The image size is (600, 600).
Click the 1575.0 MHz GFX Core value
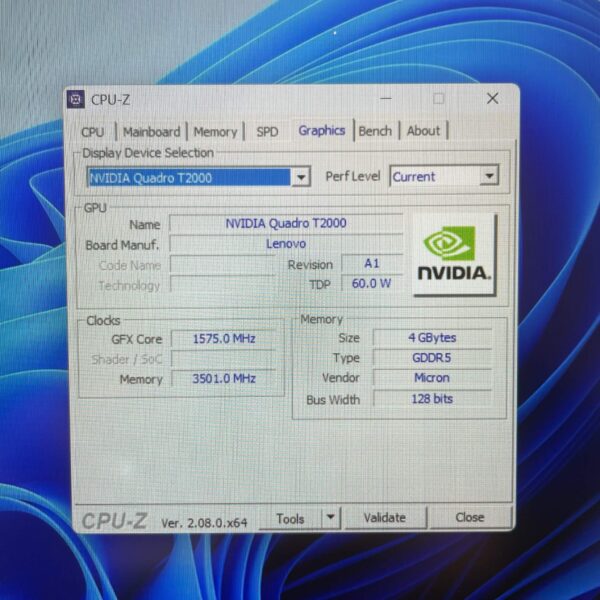pos(223,339)
